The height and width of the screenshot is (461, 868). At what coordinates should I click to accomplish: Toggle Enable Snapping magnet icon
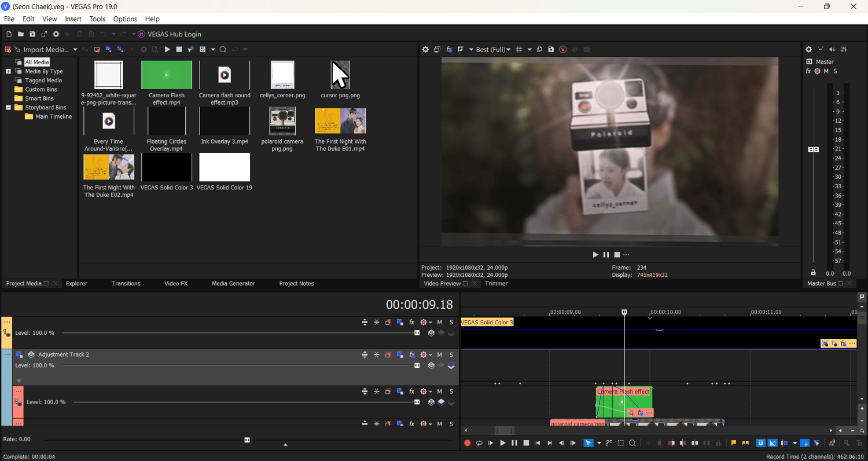point(761,443)
